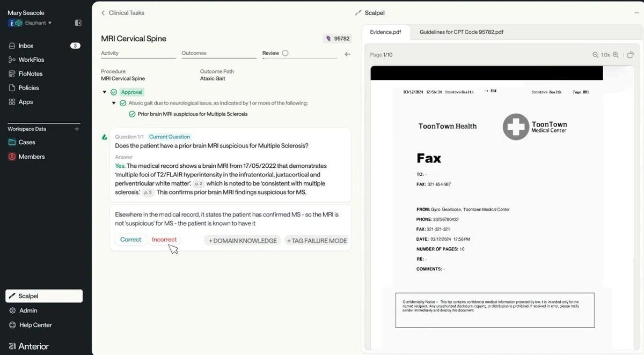Click the + DOMAIN KNOWLEDGE button
This screenshot has width=644, height=355.
pos(243,241)
